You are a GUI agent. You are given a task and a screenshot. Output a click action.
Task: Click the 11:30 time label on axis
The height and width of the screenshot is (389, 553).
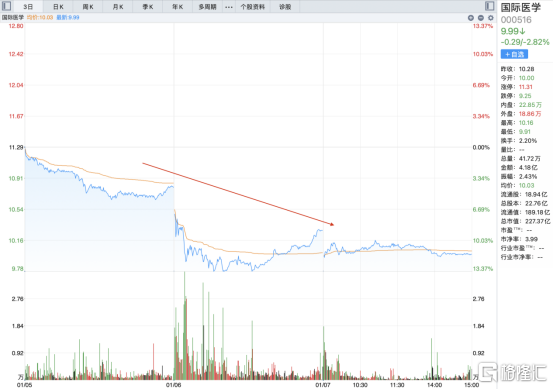[397, 385]
